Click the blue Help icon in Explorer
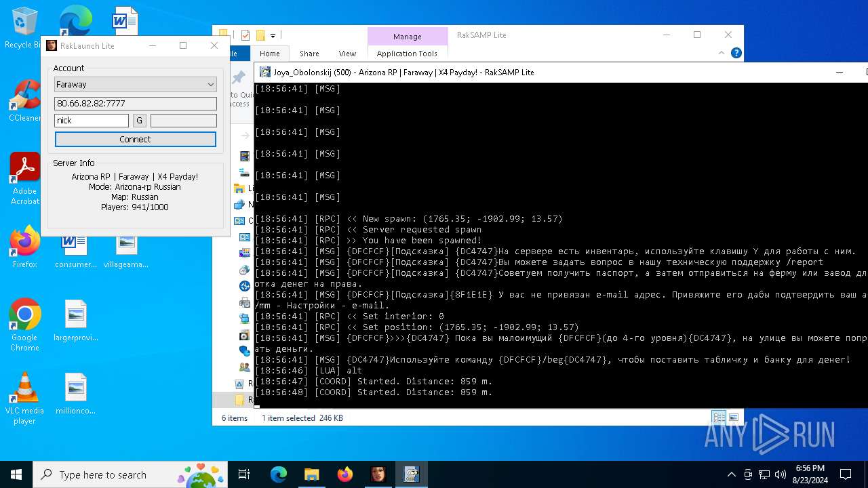Screen dimensions: 868x488 point(736,53)
